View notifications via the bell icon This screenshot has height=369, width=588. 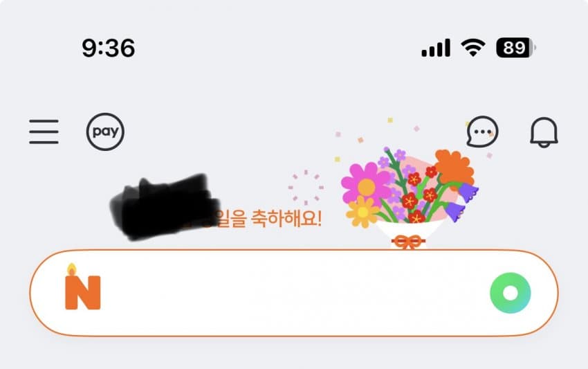click(x=544, y=132)
